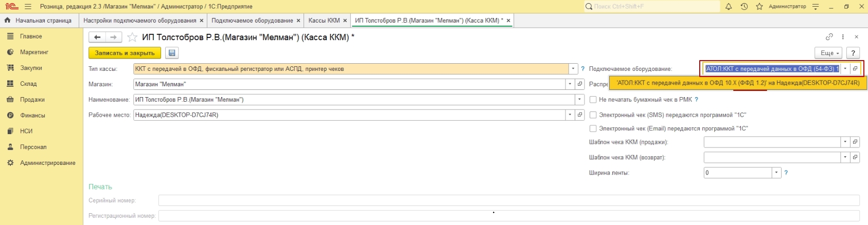
Task: Open favorites star in top bar
Action: (759, 7)
